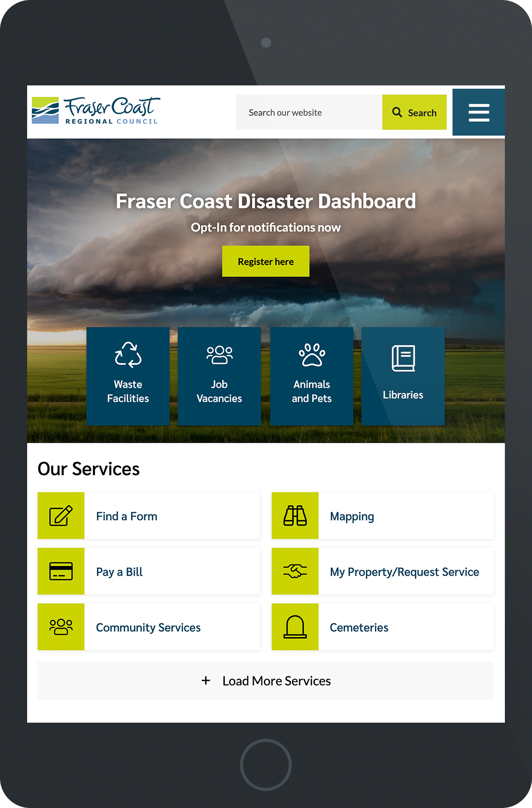This screenshot has width=532, height=808.
Task: Click the Mapping binoculars icon
Action: coord(295,516)
